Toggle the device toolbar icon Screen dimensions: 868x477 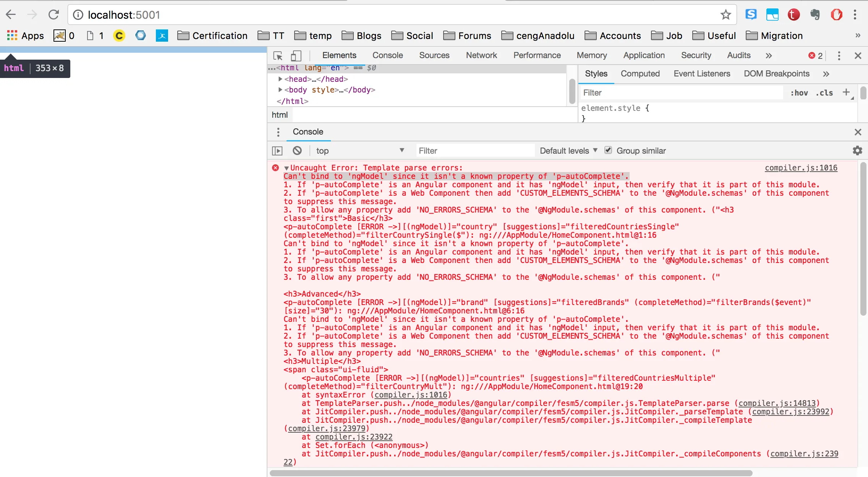296,56
